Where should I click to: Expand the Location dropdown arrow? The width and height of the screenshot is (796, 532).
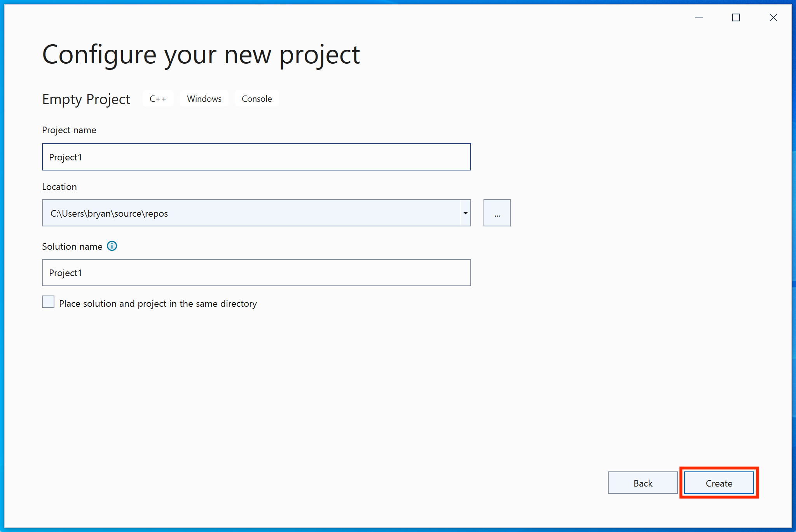(x=465, y=213)
